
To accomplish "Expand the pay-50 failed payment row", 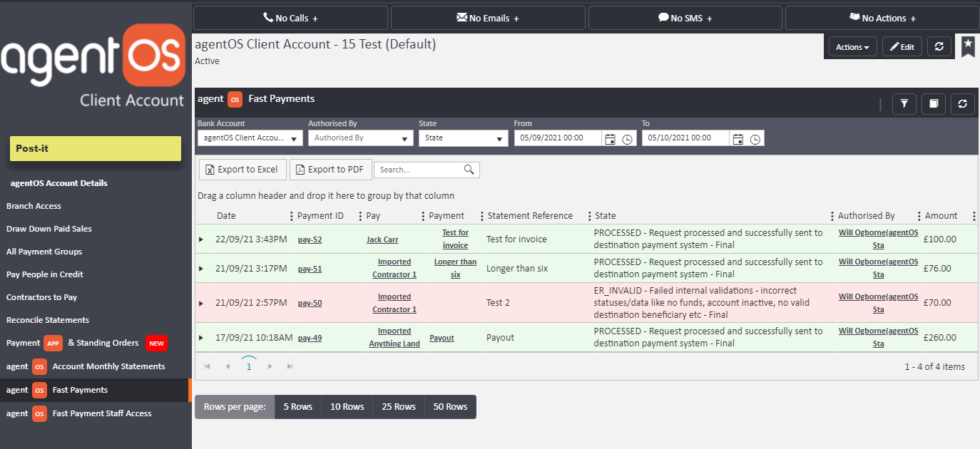I will [201, 303].
